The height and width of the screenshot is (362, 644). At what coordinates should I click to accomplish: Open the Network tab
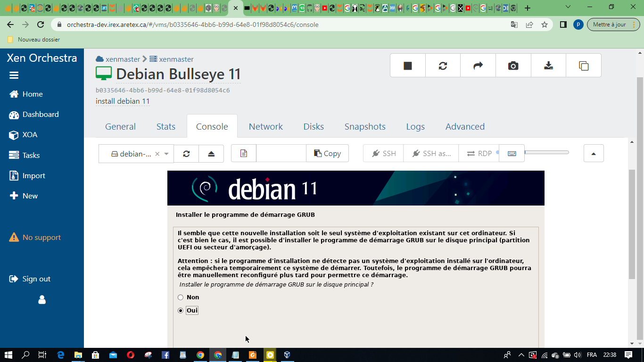point(266,126)
